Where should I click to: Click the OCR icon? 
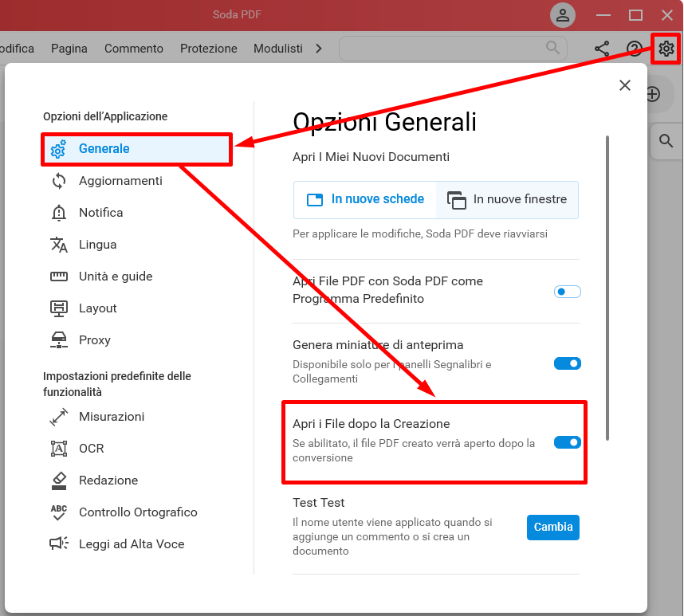[59, 449]
